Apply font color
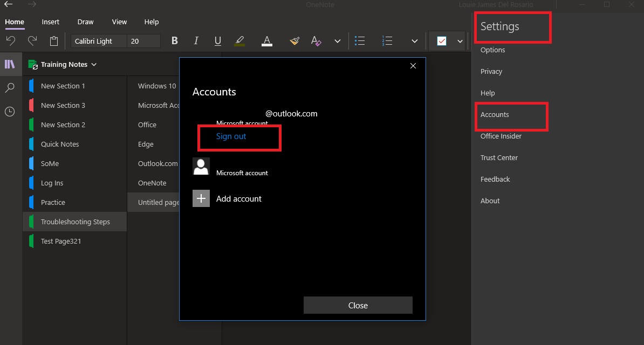Viewport: 644px width, 345px height. click(x=267, y=40)
